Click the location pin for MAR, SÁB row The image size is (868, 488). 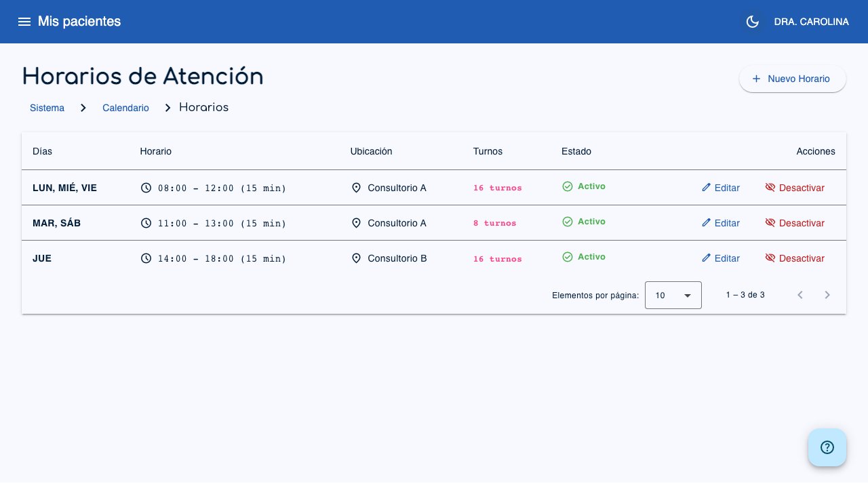(357, 223)
